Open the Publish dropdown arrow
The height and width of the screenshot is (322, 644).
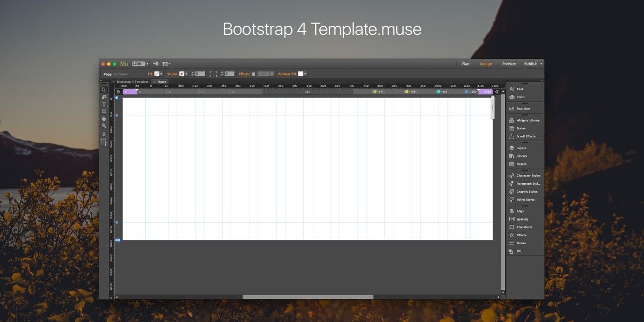click(x=541, y=64)
